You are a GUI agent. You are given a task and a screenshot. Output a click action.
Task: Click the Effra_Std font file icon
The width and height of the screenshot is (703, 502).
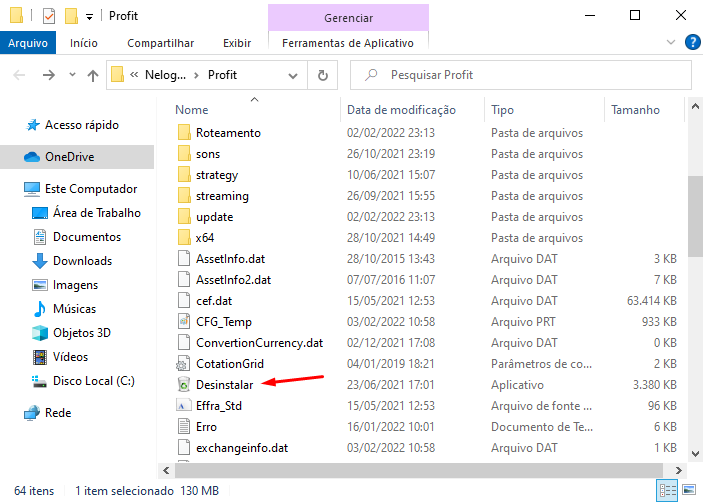coord(183,406)
